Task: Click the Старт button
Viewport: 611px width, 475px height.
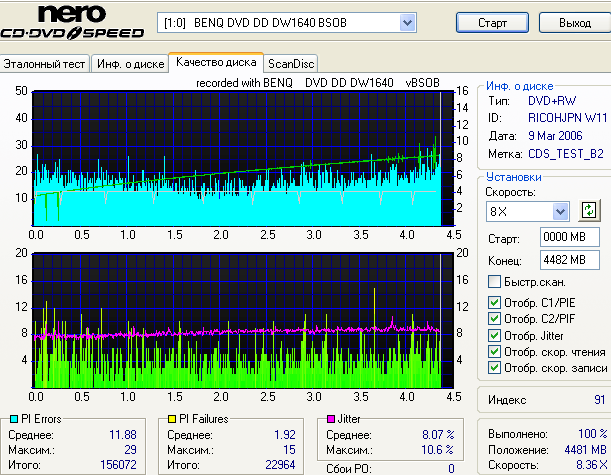Action: pyautogui.click(x=492, y=23)
